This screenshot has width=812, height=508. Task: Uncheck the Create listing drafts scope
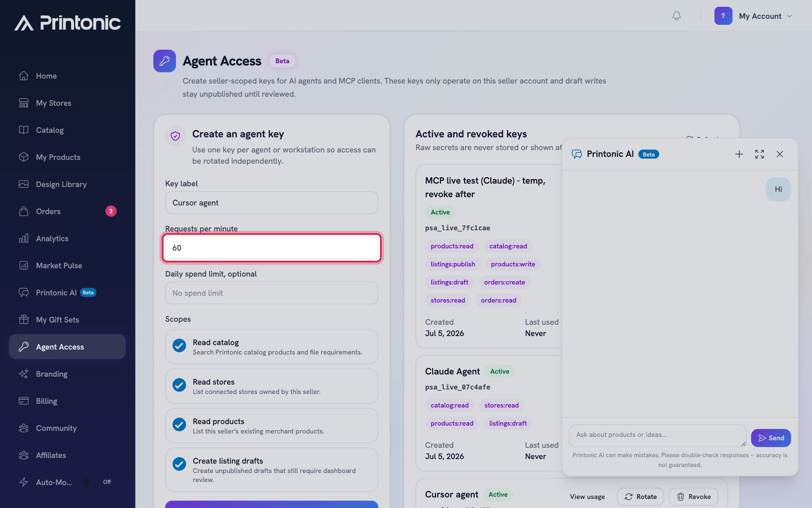[x=179, y=464]
